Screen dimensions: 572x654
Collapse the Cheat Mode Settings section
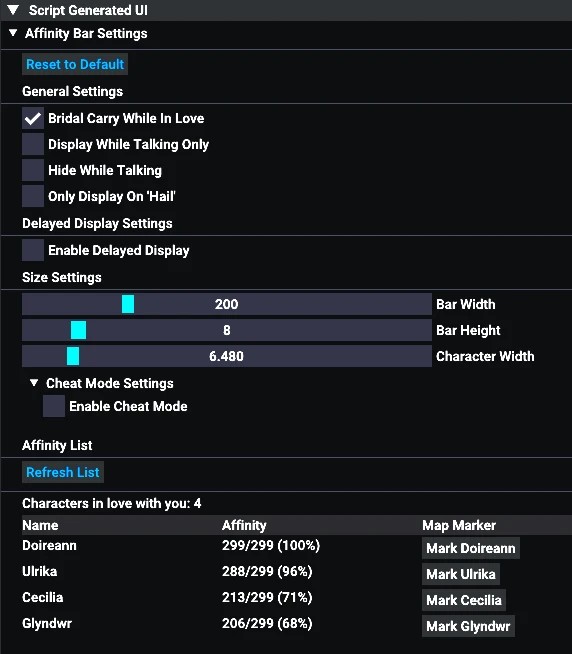click(34, 383)
